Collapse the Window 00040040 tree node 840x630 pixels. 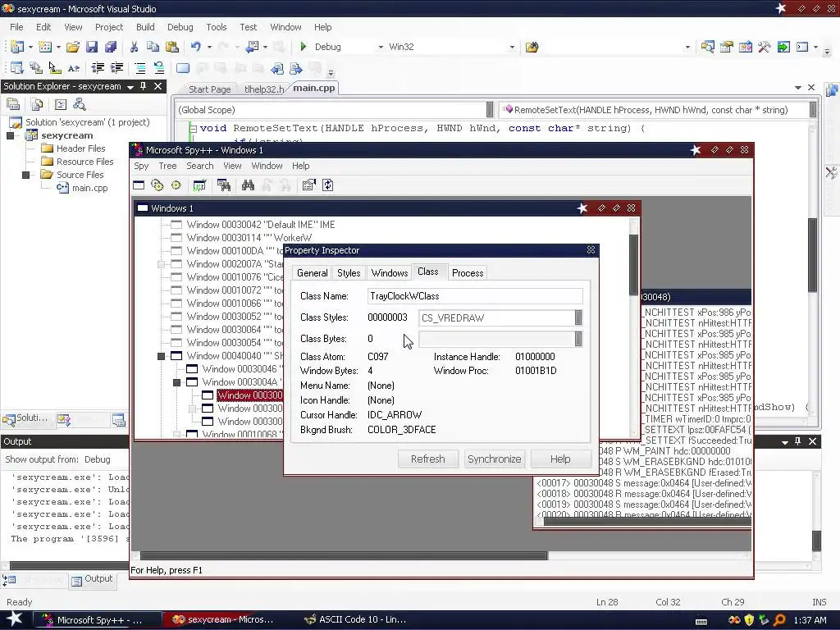pyautogui.click(x=161, y=356)
